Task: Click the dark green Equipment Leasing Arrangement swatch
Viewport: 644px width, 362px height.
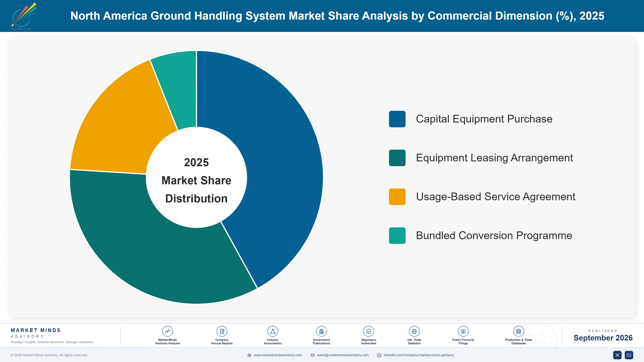Action: pyautogui.click(x=397, y=158)
